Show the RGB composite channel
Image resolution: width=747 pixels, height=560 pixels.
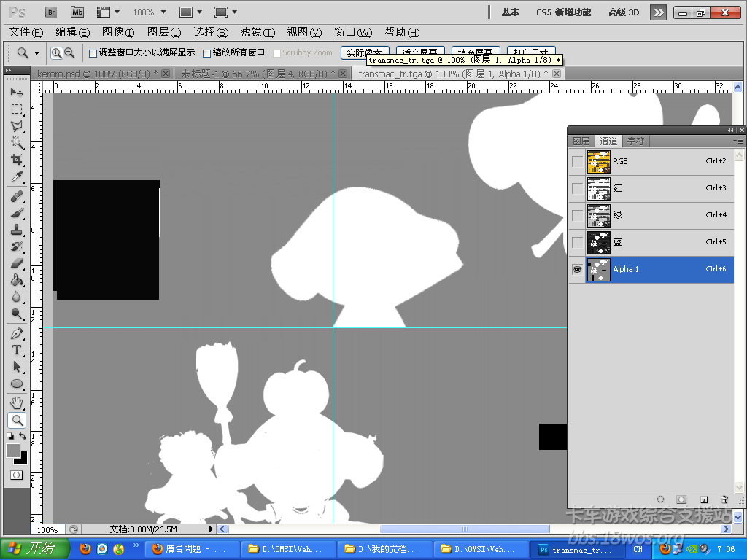(x=577, y=161)
